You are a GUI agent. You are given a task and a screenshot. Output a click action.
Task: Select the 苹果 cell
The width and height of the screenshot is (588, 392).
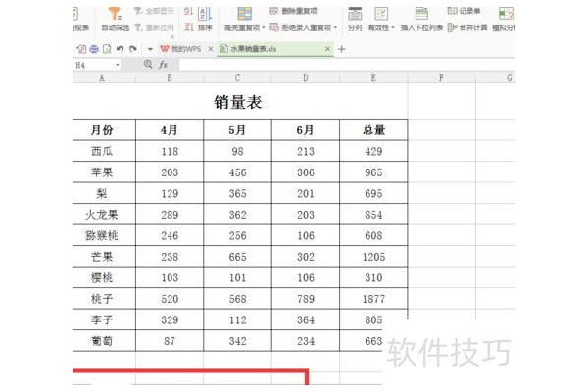pyautogui.click(x=104, y=172)
